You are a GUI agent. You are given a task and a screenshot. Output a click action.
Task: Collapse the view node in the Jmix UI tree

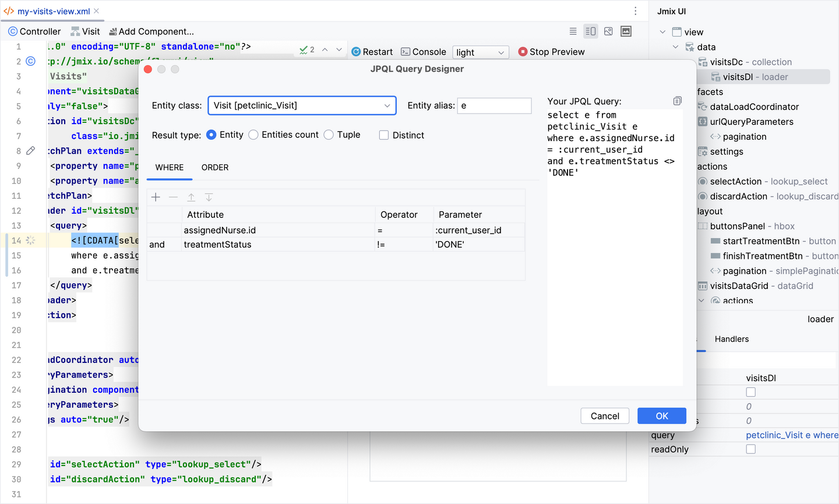[x=662, y=32]
